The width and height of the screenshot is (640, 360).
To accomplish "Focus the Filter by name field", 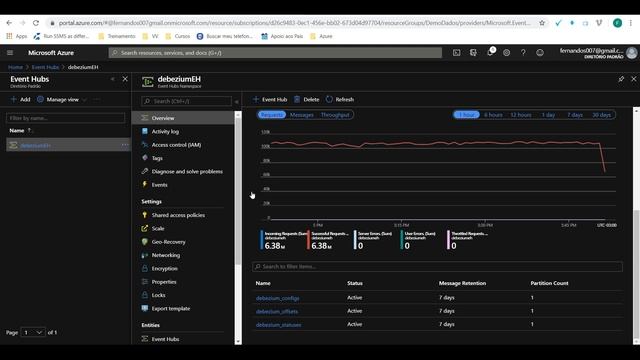I will (65, 118).
